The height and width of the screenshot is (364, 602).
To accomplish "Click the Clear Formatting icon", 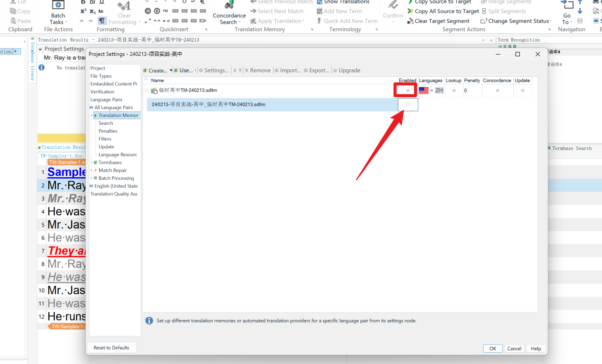I will coord(124,6).
